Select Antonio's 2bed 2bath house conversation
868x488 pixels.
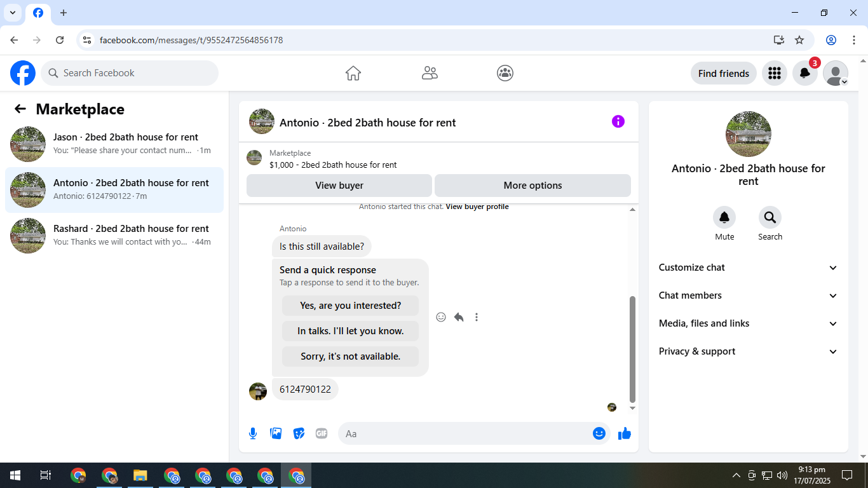114,190
